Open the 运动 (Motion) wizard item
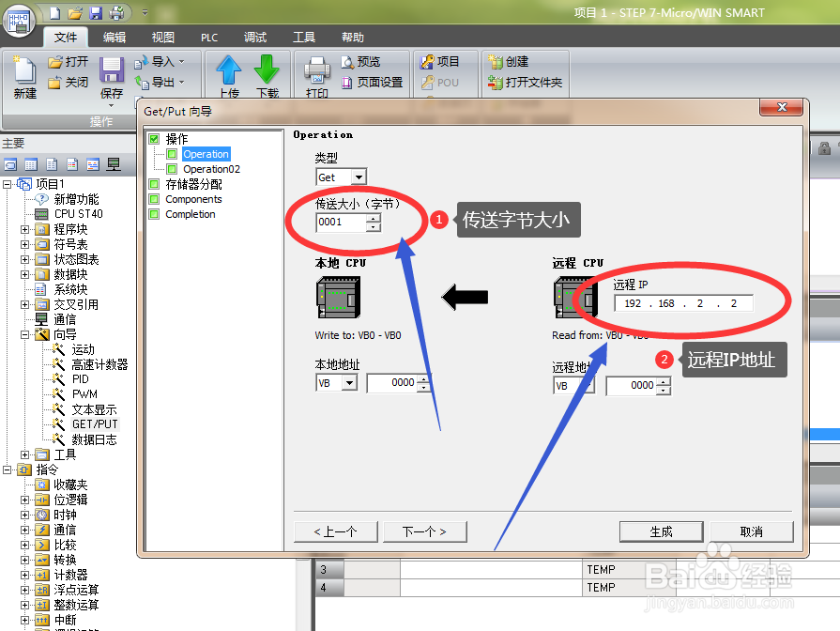The width and height of the screenshot is (840, 631). point(83,349)
